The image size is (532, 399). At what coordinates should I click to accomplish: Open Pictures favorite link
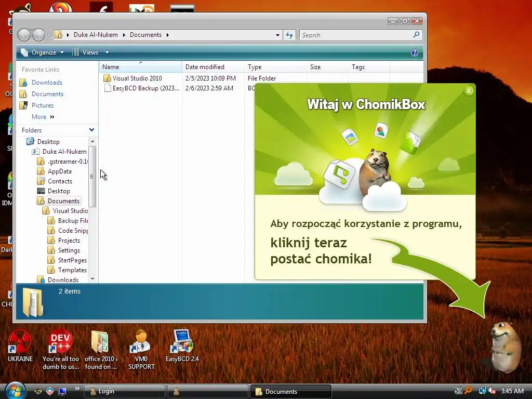click(x=37, y=105)
